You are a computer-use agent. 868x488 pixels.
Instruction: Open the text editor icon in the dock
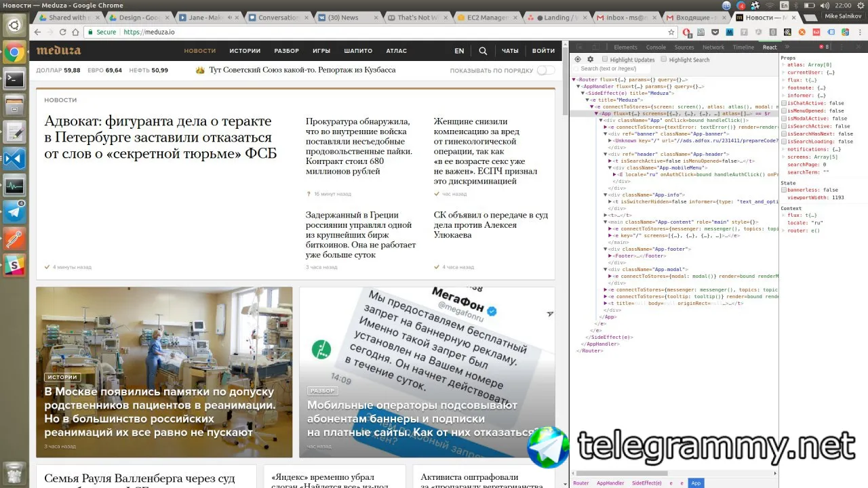click(14, 131)
